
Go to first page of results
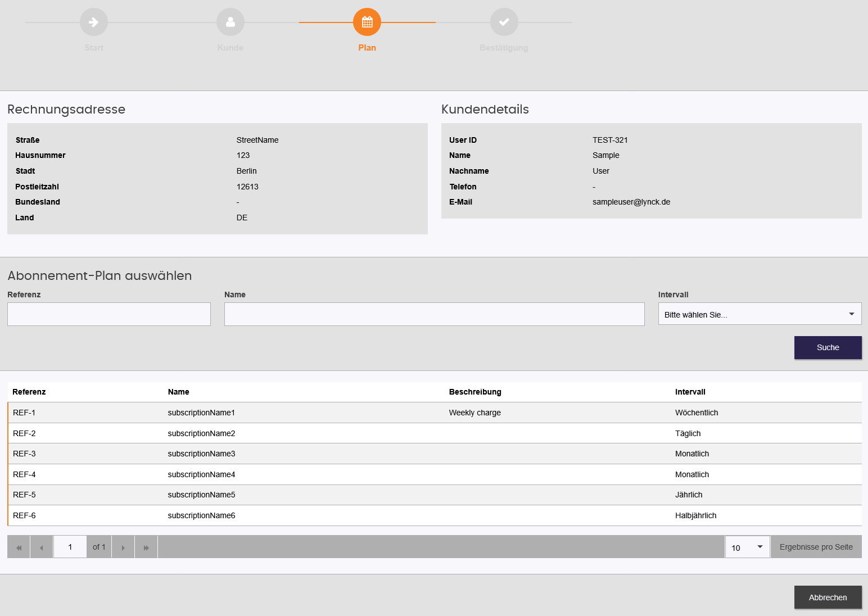[19, 547]
